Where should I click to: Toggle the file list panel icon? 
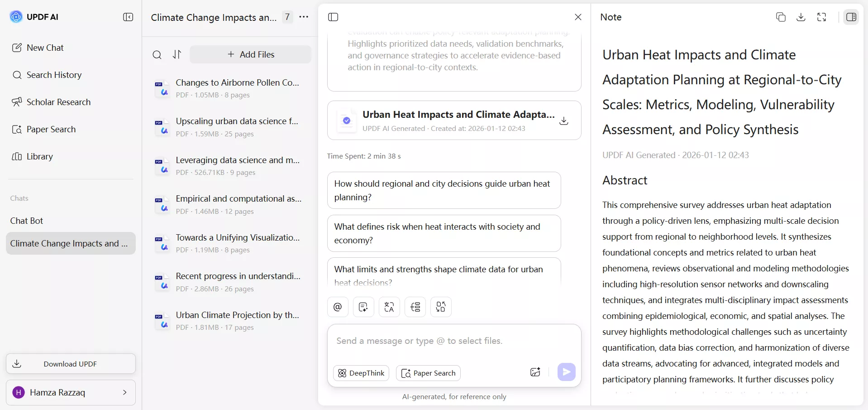(x=333, y=17)
